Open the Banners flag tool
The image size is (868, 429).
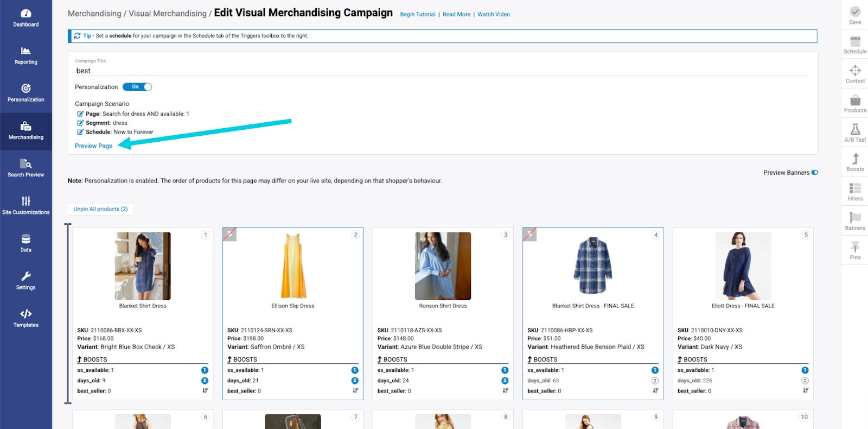pos(855,220)
